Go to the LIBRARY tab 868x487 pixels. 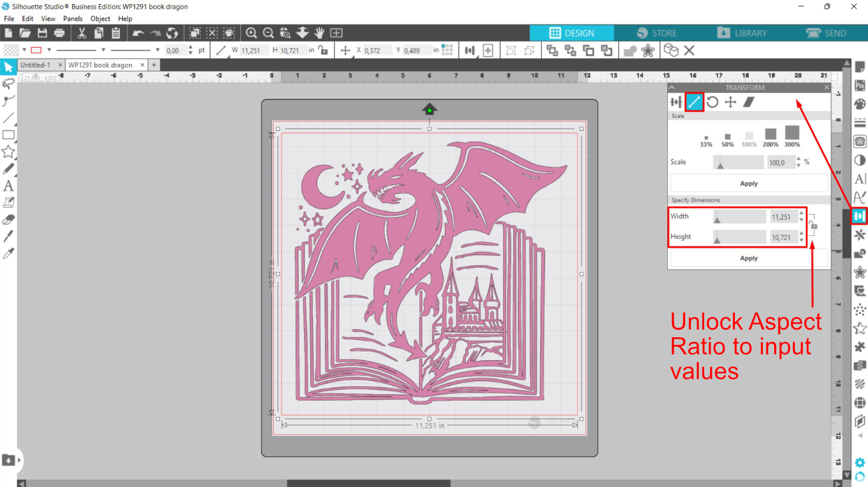point(742,33)
